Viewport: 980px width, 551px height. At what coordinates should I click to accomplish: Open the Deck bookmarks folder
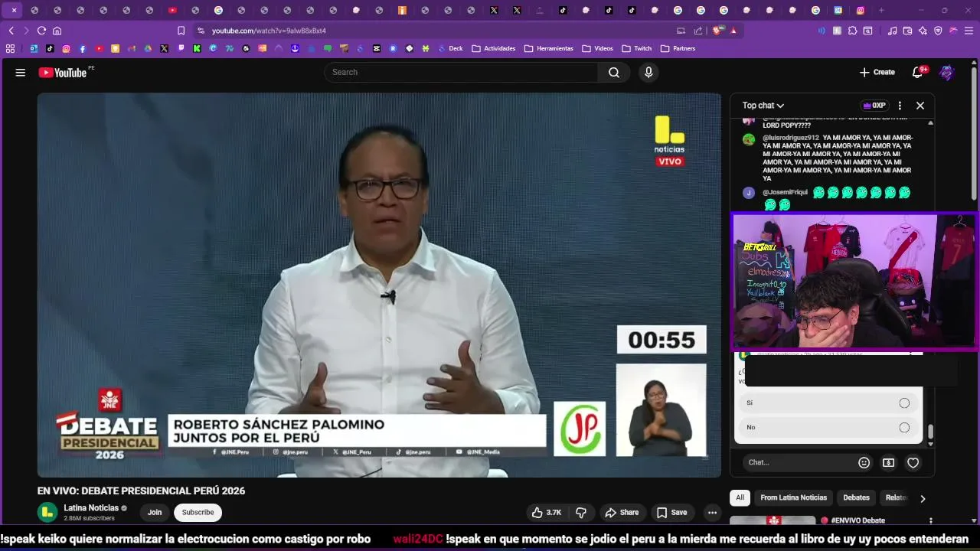click(450, 48)
